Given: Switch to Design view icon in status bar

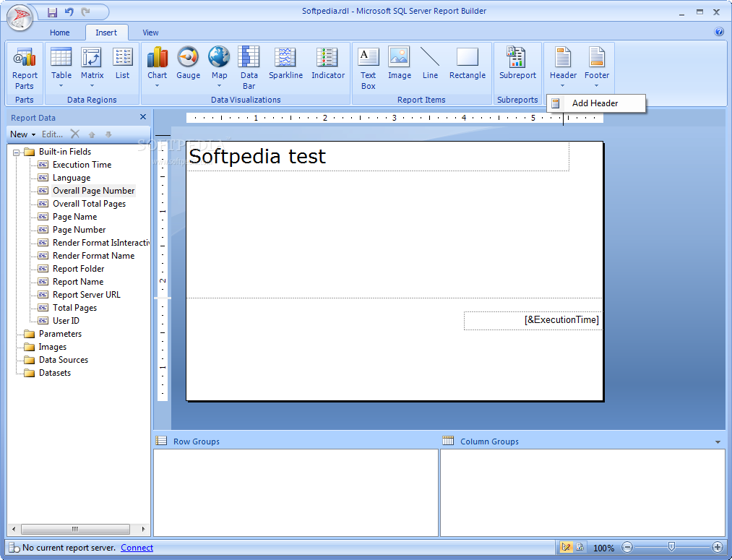Looking at the screenshot, I should click(567, 547).
